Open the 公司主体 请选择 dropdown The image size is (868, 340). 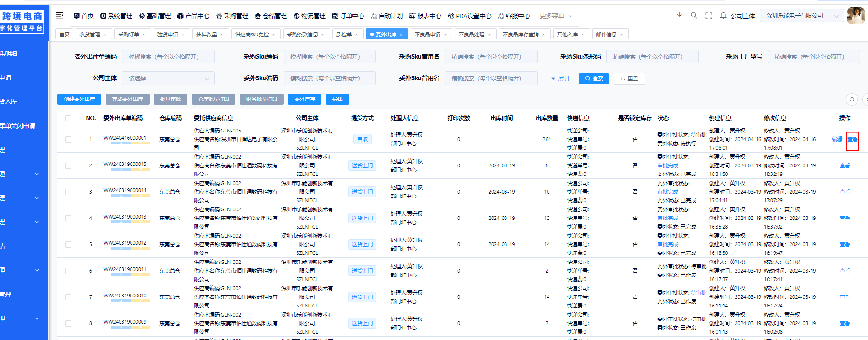click(168, 78)
